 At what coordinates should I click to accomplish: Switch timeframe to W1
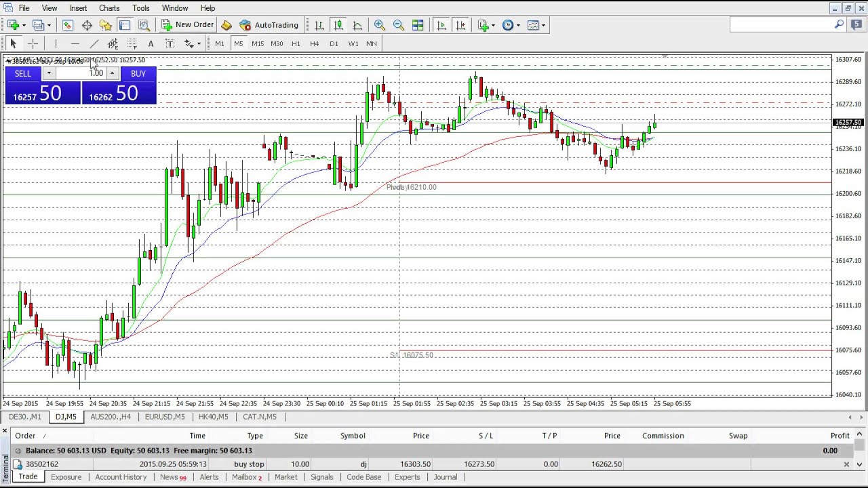coord(353,43)
